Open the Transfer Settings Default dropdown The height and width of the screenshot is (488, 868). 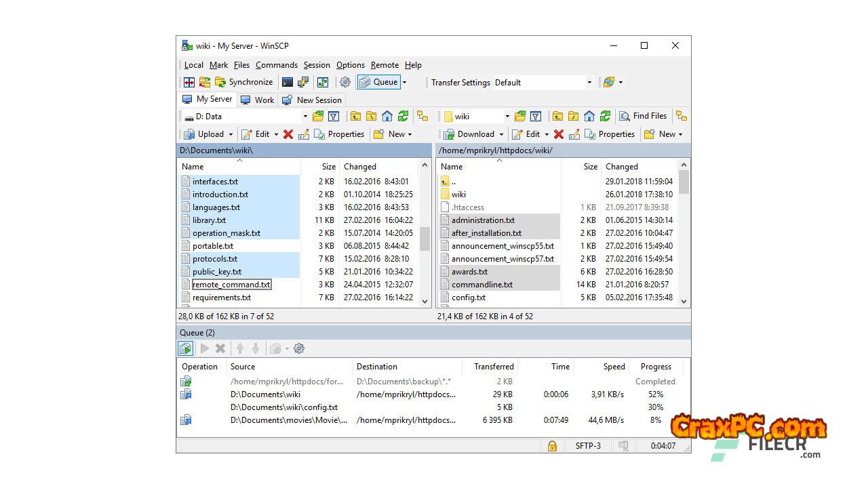[x=589, y=83]
